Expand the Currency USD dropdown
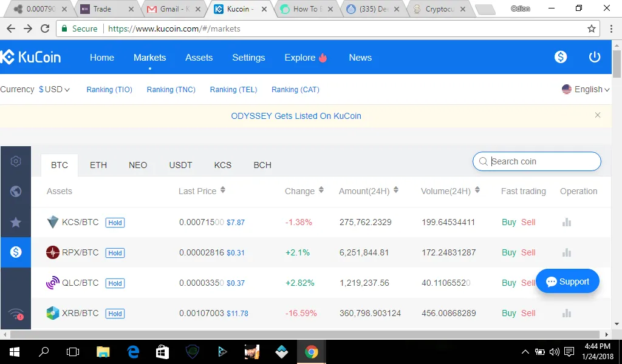This screenshot has height=364, width=622. pyautogui.click(x=54, y=89)
